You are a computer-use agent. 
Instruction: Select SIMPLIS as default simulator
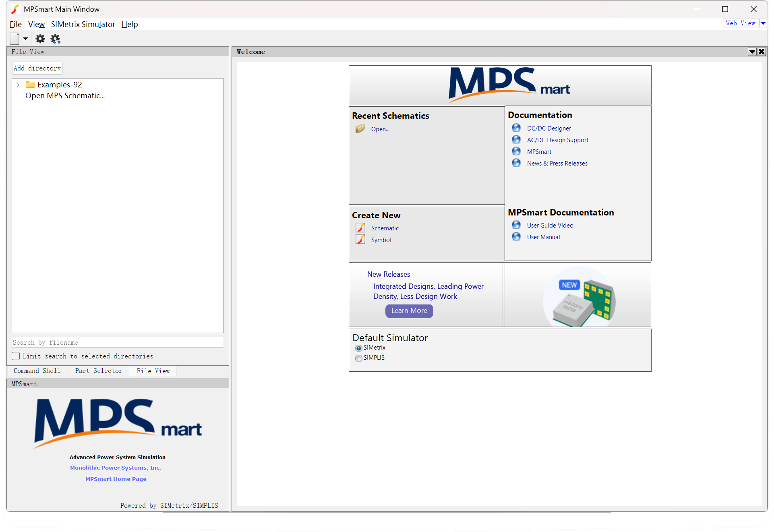coord(358,358)
